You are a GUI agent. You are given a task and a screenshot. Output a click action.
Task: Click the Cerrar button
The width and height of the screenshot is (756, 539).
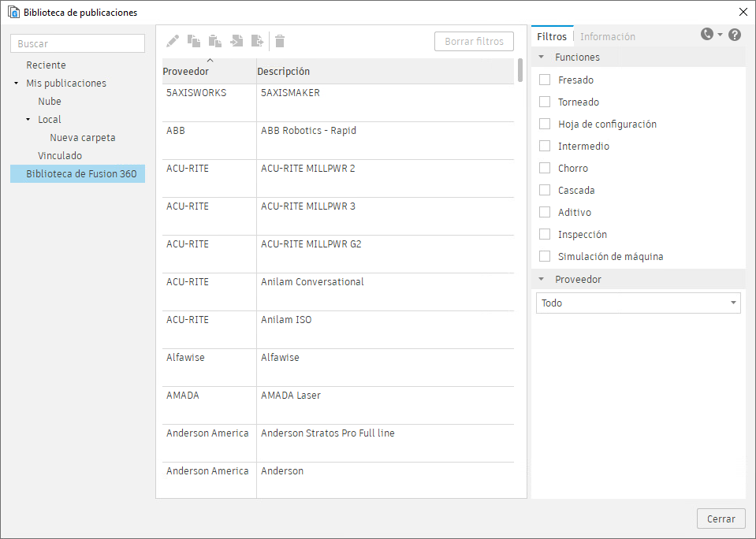click(x=721, y=519)
